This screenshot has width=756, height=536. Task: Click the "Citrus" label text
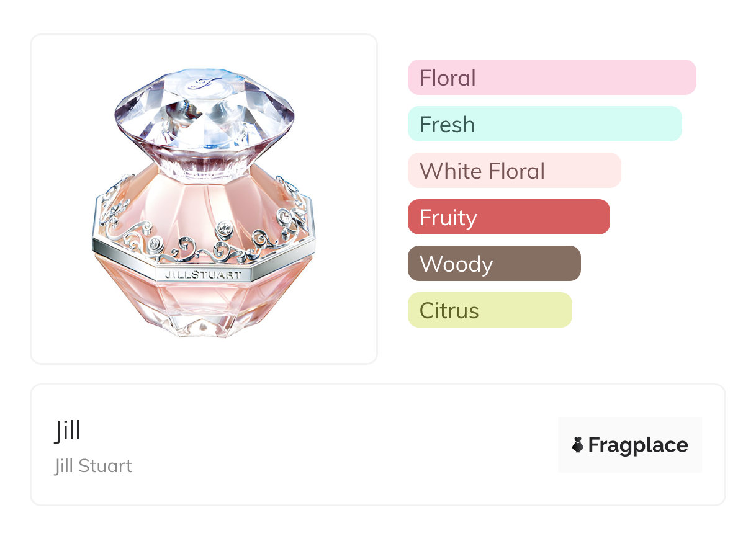tap(449, 311)
